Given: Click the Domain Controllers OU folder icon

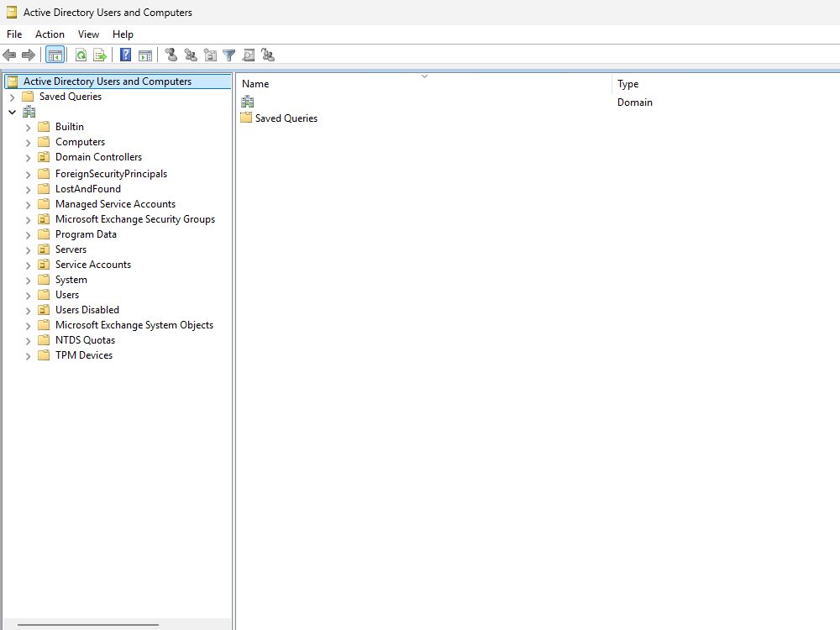Looking at the screenshot, I should pos(44,157).
